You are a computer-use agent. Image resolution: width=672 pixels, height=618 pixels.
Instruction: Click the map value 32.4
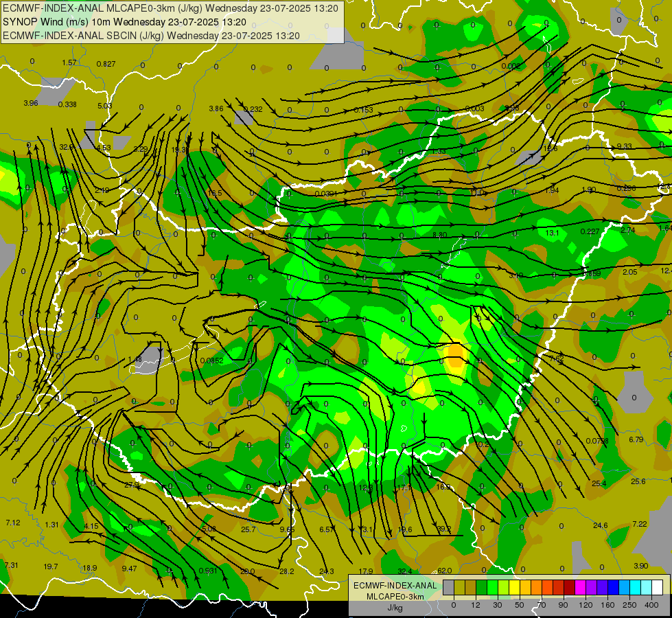(x=404, y=571)
